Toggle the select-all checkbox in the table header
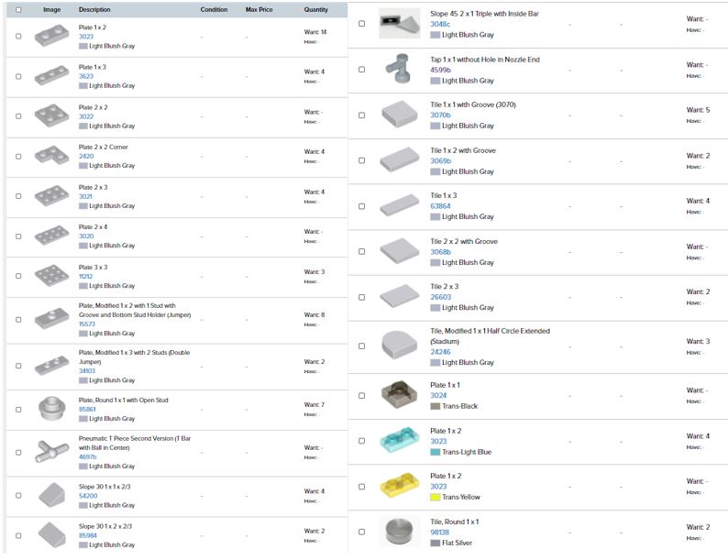This screenshot has width=728, height=560. (18, 9)
